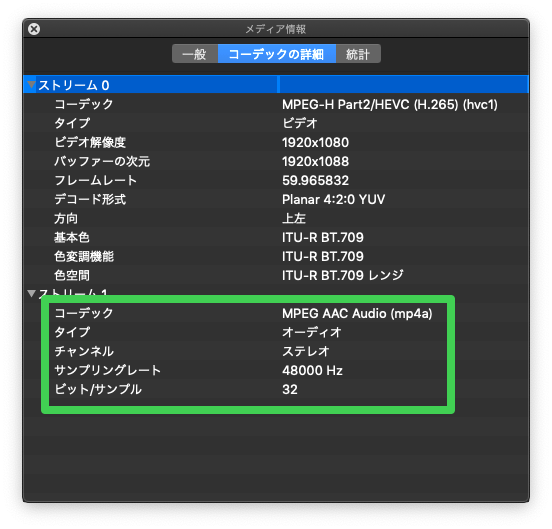Image resolution: width=552 pixels, height=529 pixels.
Task: Select the デコード形式 row label
Action: [x=90, y=199]
